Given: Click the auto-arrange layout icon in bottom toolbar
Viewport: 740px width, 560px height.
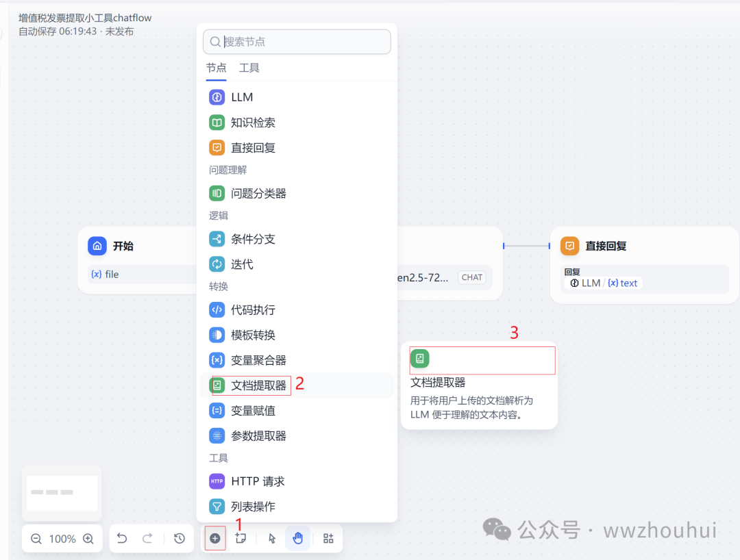Looking at the screenshot, I should click(x=328, y=539).
